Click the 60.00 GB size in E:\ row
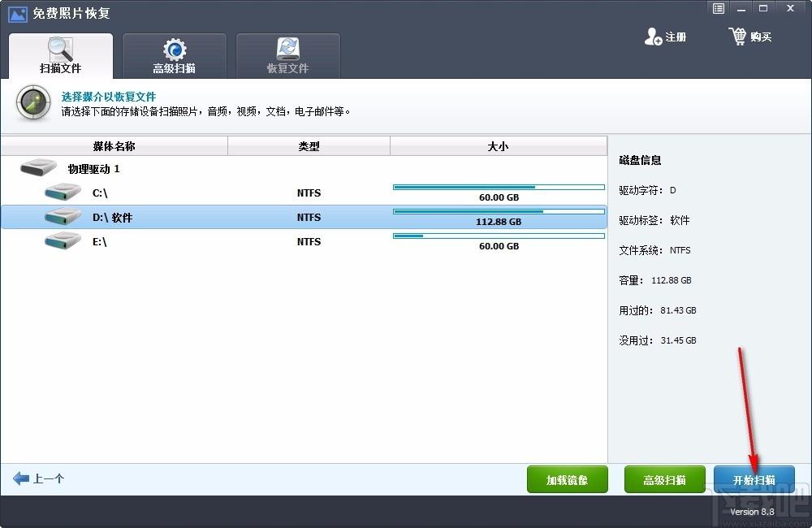The image size is (812, 528). pyautogui.click(x=499, y=246)
